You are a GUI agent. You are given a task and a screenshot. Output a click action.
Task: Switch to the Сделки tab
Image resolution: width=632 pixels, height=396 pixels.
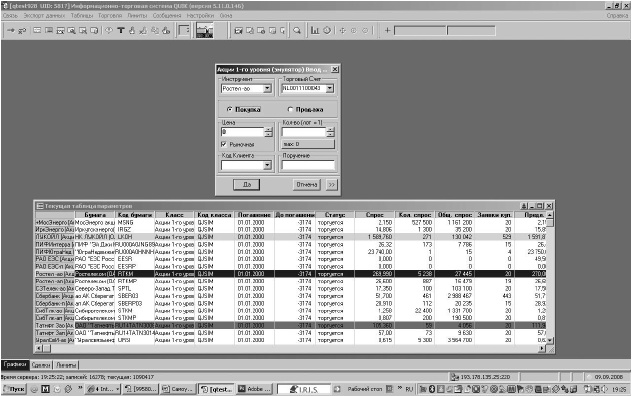[41, 365]
